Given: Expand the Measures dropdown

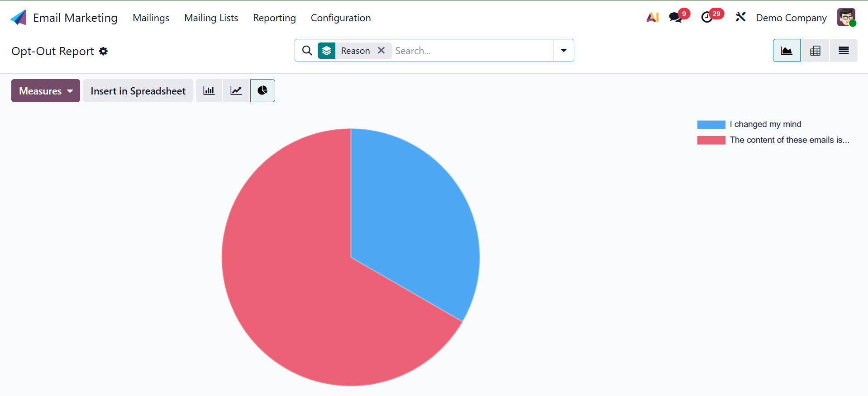Looking at the screenshot, I should tap(46, 91).
